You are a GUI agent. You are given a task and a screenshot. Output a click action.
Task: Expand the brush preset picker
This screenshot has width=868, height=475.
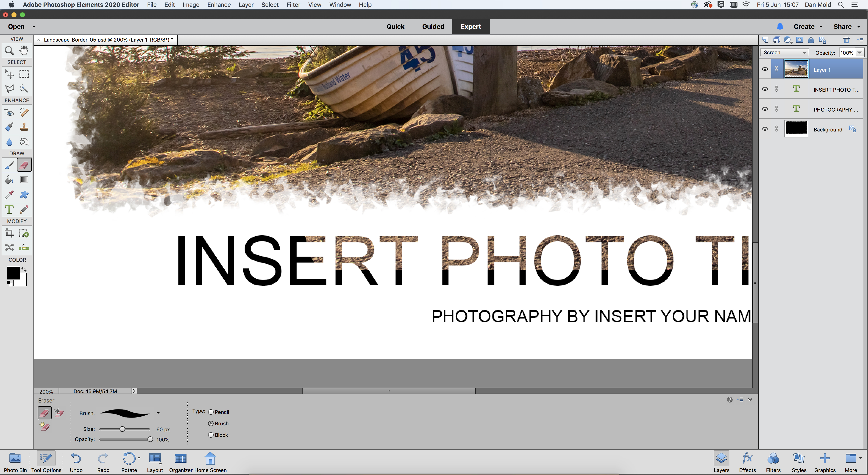pos(158,413)
